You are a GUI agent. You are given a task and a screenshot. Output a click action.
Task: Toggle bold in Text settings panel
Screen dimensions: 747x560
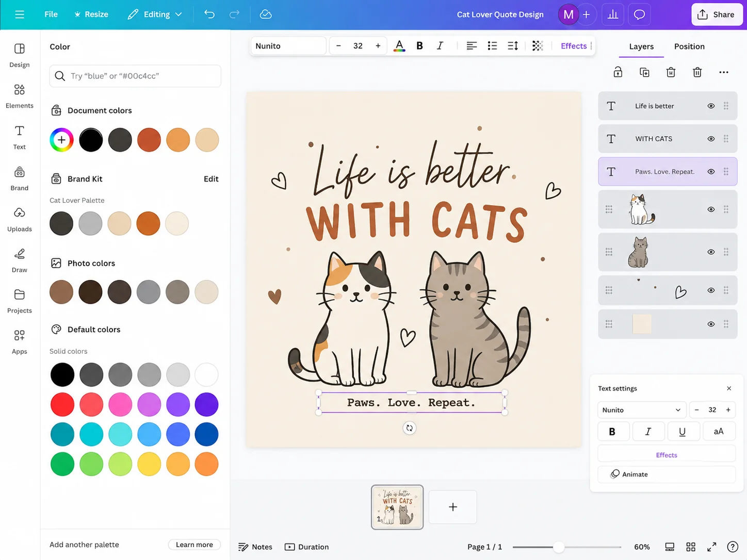point(612,432)
